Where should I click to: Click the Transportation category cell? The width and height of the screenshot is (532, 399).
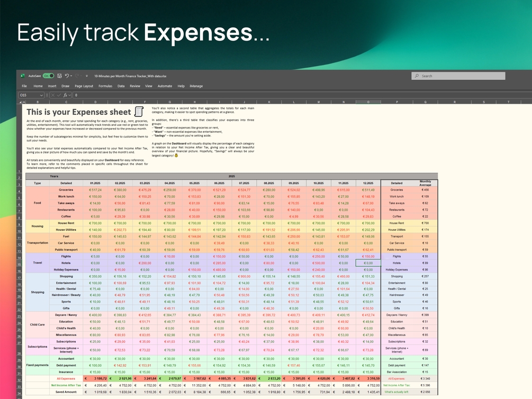pos(38,243)
